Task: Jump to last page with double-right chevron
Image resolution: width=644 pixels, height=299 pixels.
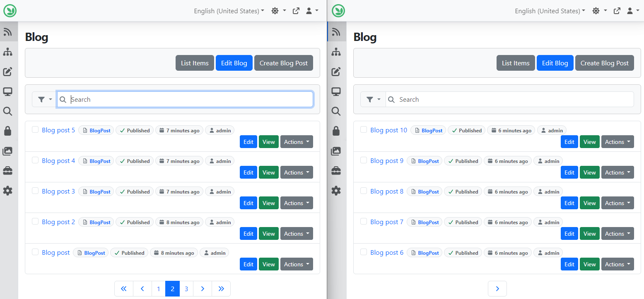Action: tap(221, 289)
